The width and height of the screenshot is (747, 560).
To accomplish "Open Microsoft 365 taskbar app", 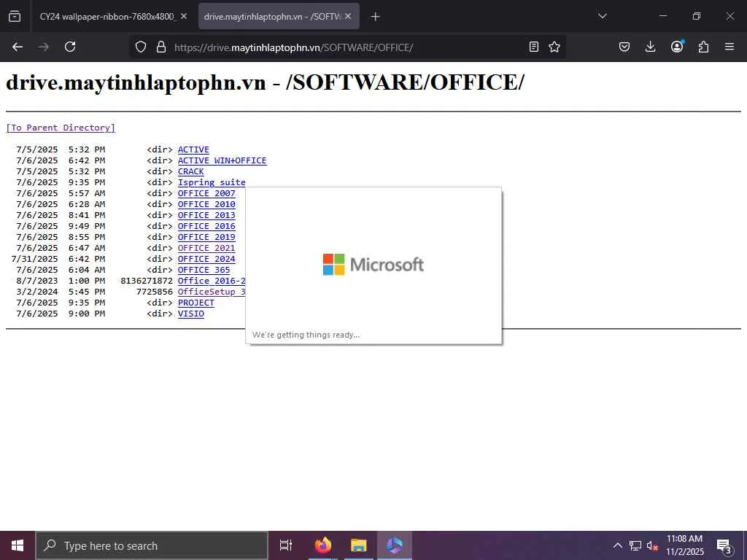I will (395, 545).
